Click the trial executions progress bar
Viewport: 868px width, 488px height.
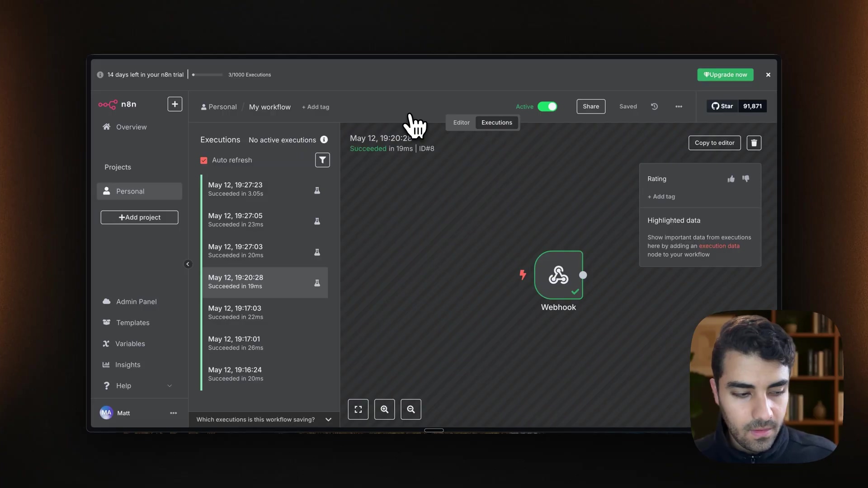pos(208,75)
